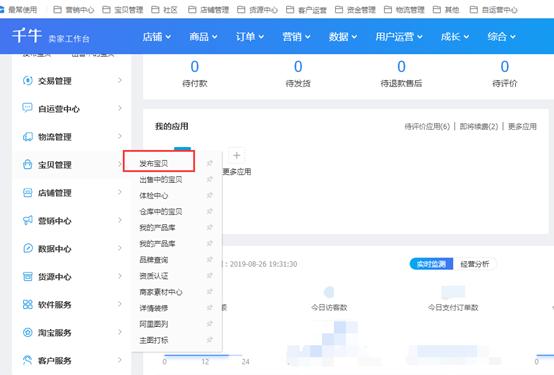This screenshot has height=375, width=554.
Task: Select 出售中的宝贝 from the submenu
Action: [161, 180]
